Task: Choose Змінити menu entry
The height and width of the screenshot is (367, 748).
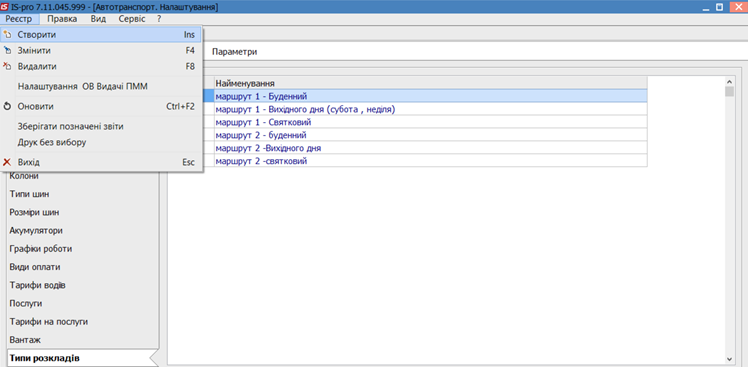Action: coord(101,51)
